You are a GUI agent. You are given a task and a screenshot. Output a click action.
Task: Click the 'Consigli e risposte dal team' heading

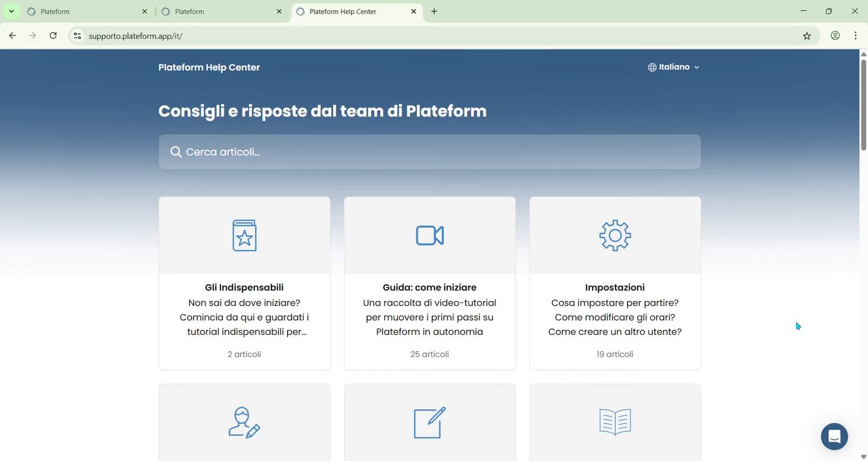(322, 111)
